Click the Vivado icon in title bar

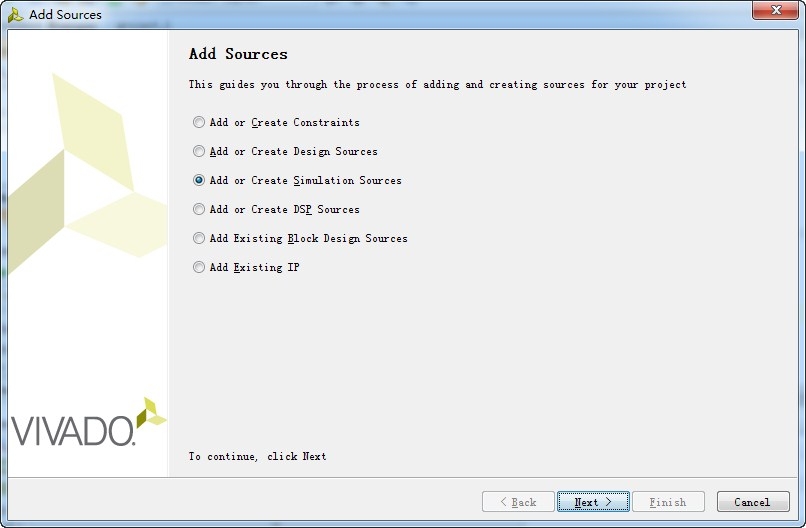15,14
